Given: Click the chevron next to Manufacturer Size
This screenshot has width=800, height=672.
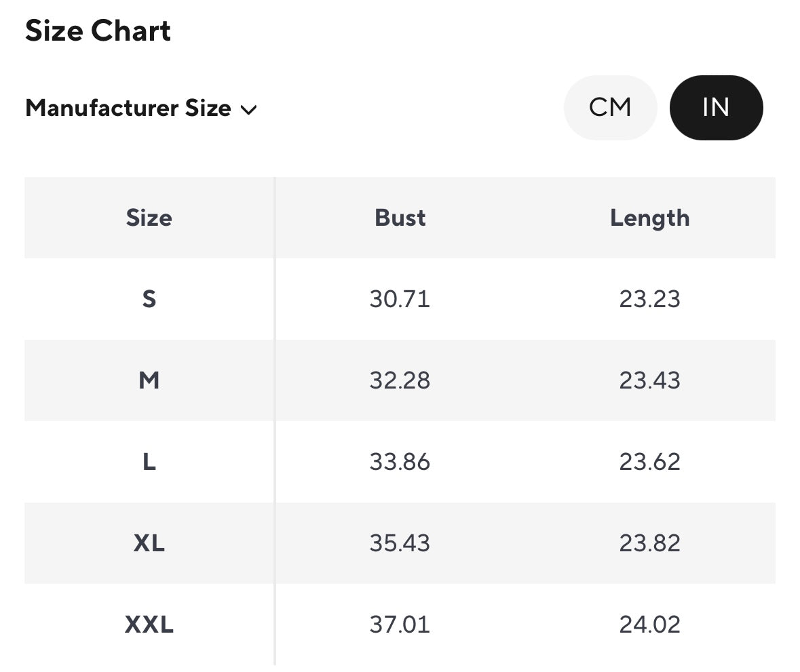Looking at the screenshot, I should (248, 110).
